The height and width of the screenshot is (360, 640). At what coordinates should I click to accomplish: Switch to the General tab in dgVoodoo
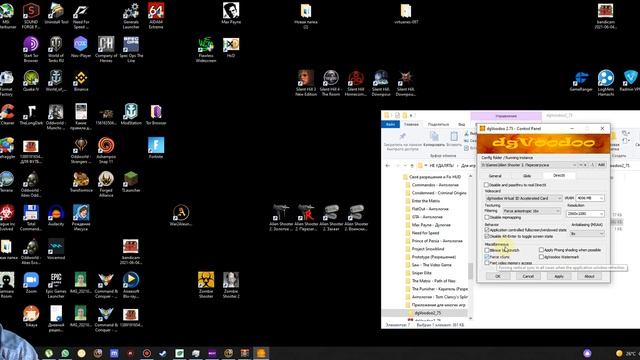point(495,176)
